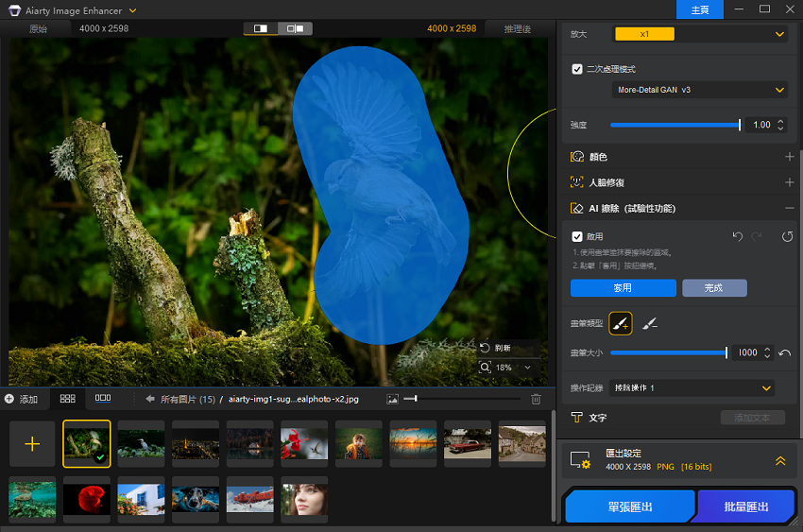
Task: Delete image with trash icon
Action: [536, 399]
